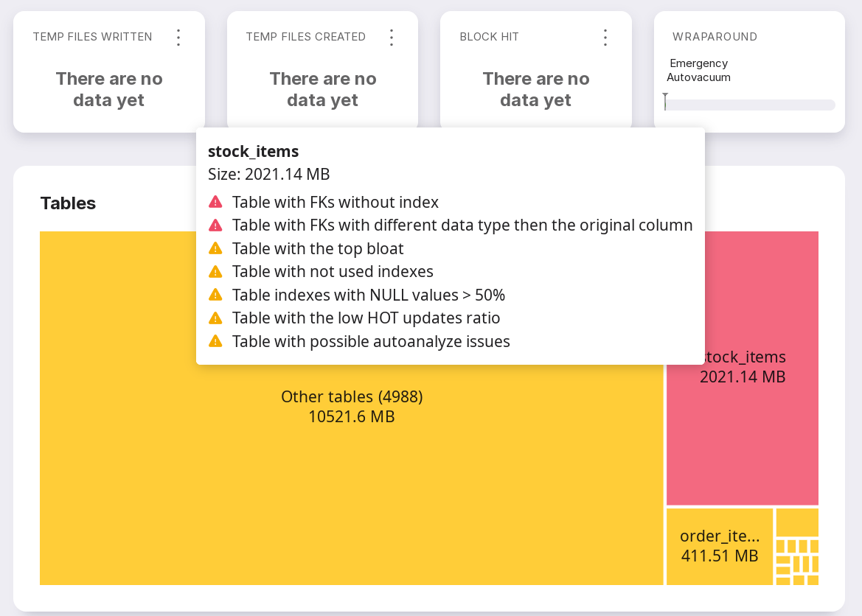Click orange warning icon for autoanalyze issues
Image resolution: width=862 pixels, height=616 pixels.
click(x=215, y=341)
